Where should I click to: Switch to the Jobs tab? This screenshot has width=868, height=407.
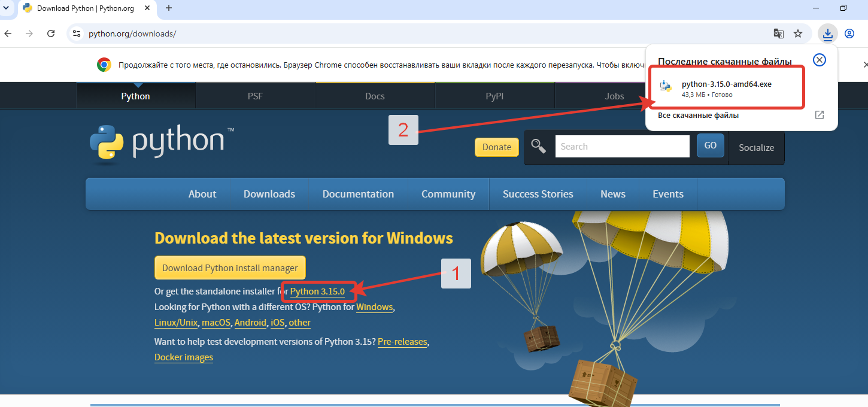(x=614, y=96)
